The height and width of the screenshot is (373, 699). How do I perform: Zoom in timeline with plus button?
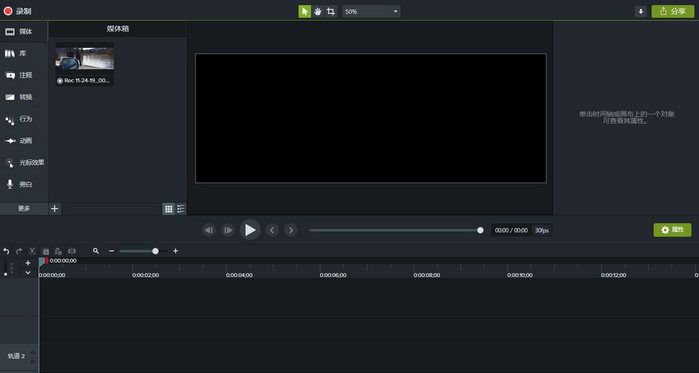(176, 251)
